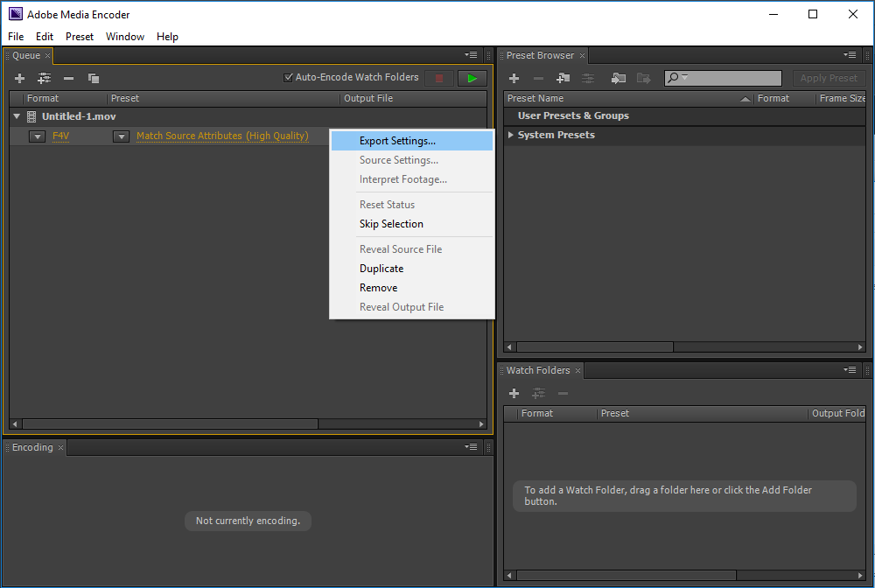Open the Preset Browser panel flyout menu
The image size is (875, 588).
tap(850, 54)
